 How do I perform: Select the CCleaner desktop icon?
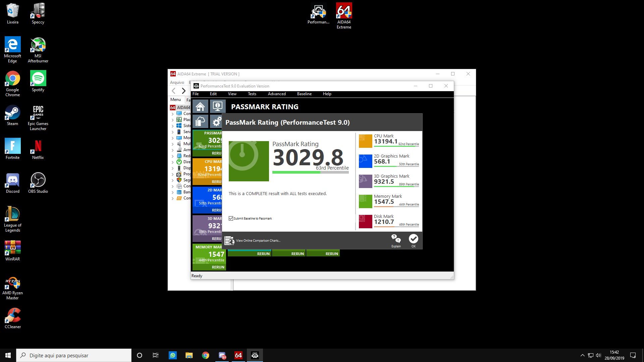tap(12, 318)
